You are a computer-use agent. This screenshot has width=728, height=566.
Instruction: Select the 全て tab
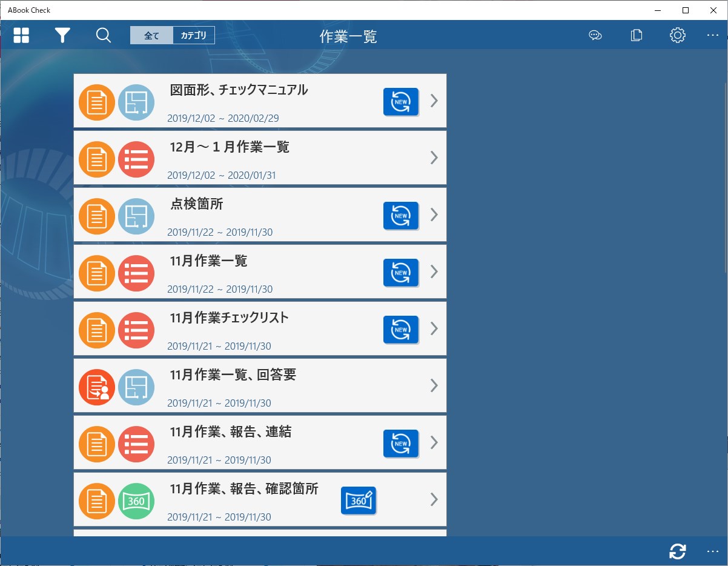[151, 35]
